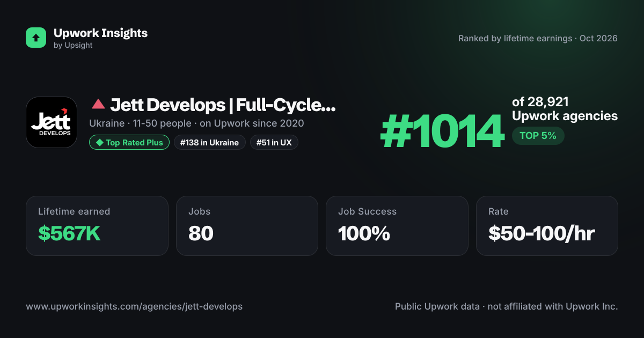This screenshot has width=644, height=338.
Task: Select the #51 in UX badge
Action: [x=274, y=142]
